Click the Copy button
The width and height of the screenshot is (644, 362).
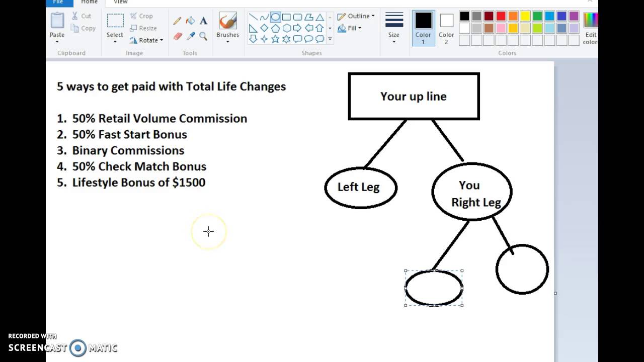tap(83, 28)
